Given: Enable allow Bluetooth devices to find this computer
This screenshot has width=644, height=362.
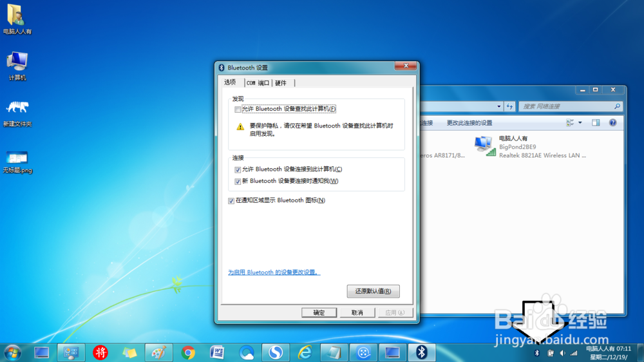Looking at the screenshot, I should coord(238,110).
